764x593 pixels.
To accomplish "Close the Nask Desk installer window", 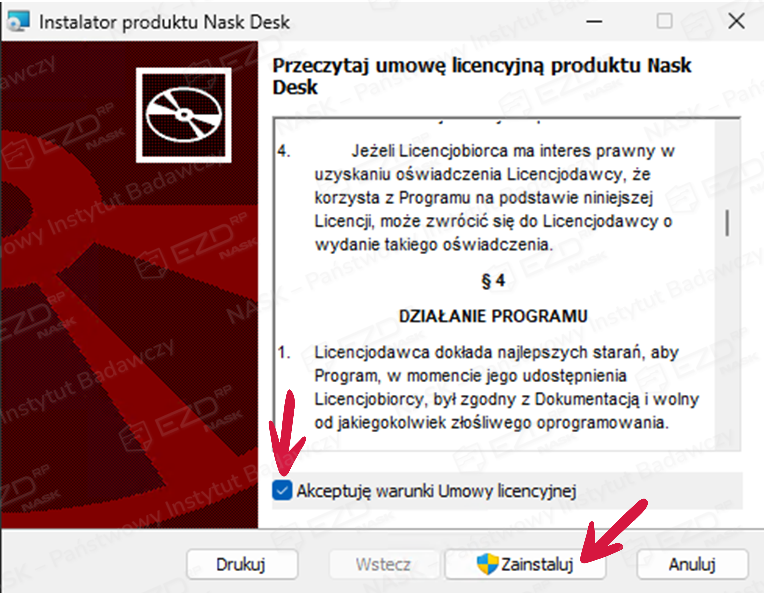I will 736,21.
